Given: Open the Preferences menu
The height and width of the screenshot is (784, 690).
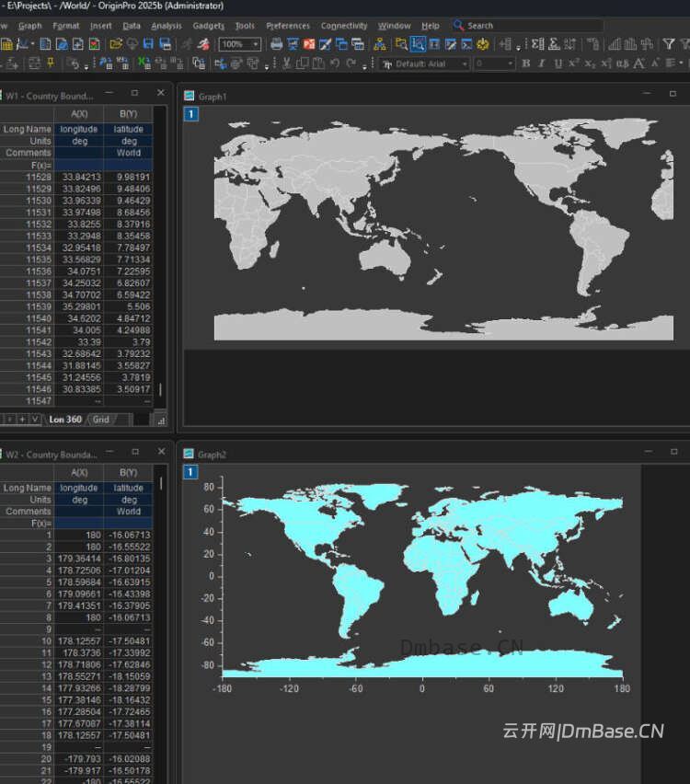Looking at the screenshot, I should point(288,26).
